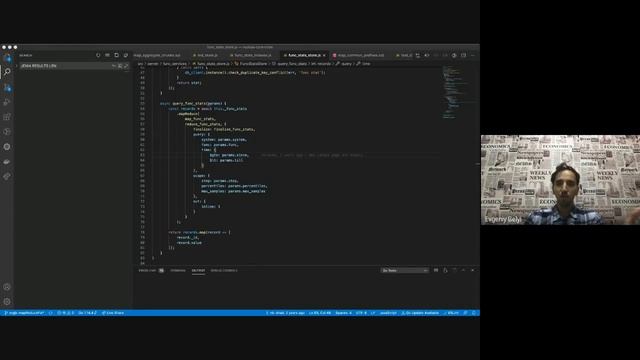Switch to the map_common_prefixes tab

pos(361,55)
